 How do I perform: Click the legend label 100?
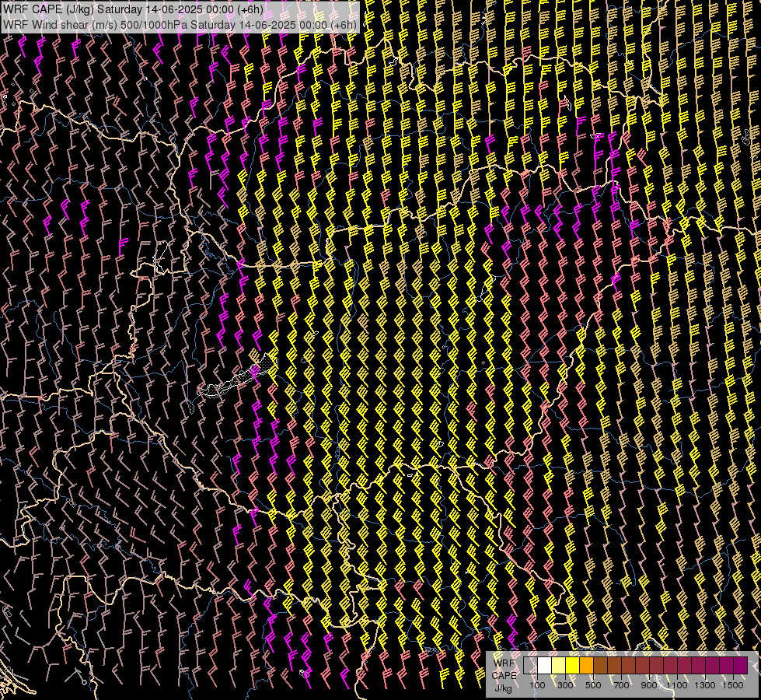click(x=537, y=685)
